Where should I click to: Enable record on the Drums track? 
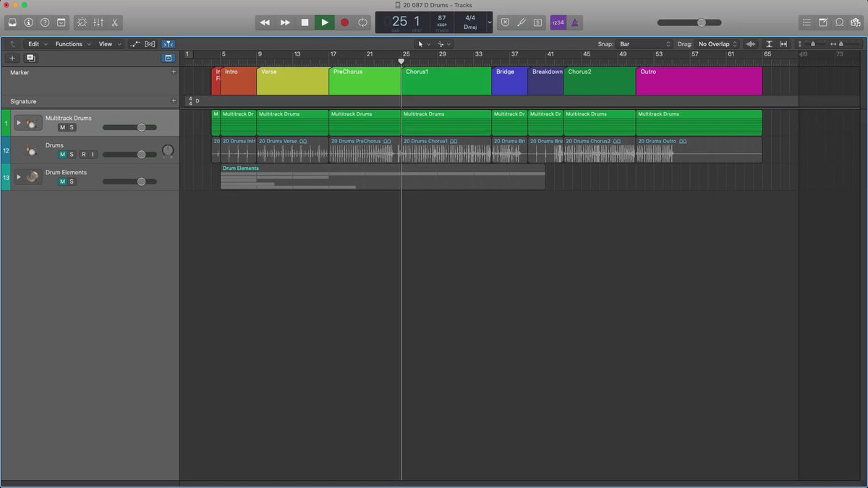pos(83,154)
